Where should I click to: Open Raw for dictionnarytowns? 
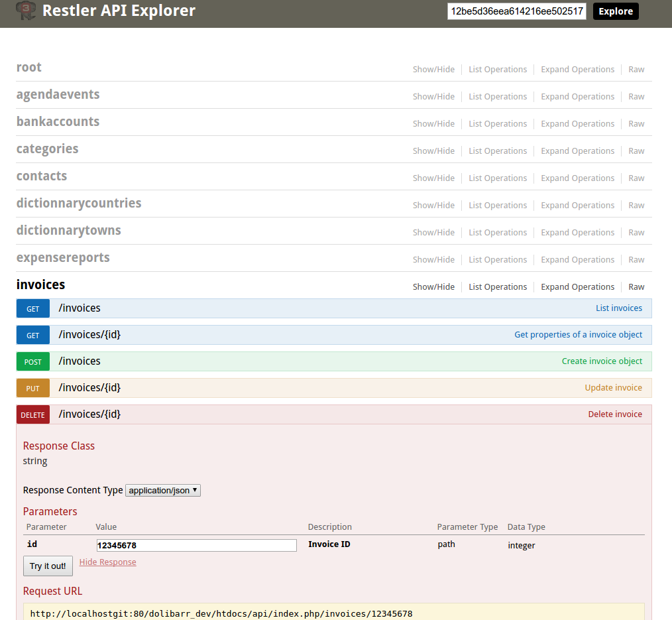click(x=636, y=232)
